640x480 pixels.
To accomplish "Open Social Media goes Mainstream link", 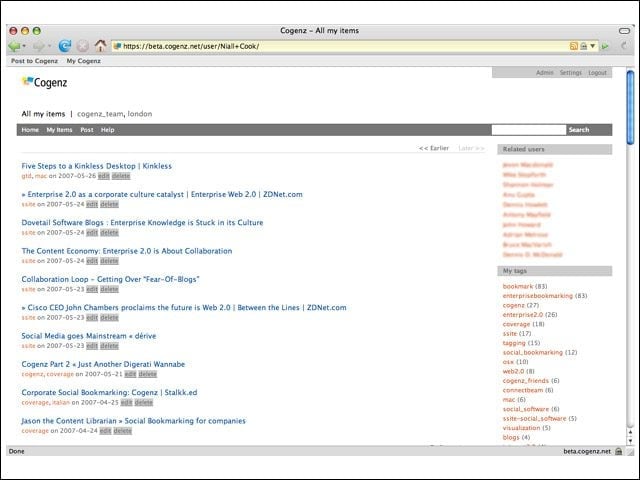I will click(89, 336).
